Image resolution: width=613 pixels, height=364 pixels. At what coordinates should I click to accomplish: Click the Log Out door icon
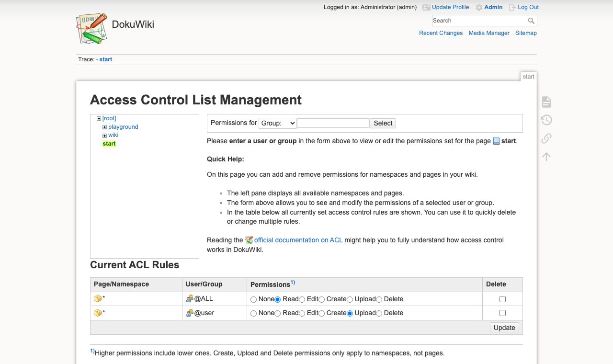point(512,7)
